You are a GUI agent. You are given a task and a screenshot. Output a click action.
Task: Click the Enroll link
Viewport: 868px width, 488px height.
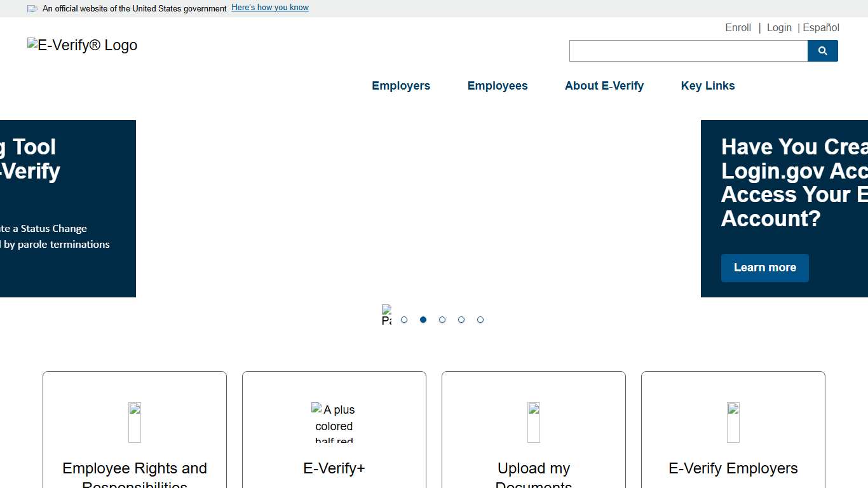[x=738, y=27]
